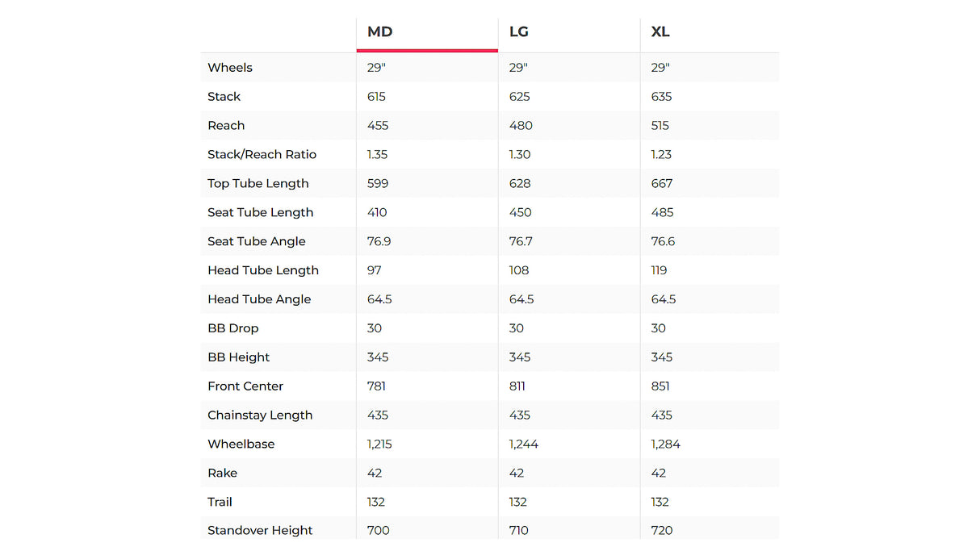
Task: Select the Standover Height row label
Action: 260,531
